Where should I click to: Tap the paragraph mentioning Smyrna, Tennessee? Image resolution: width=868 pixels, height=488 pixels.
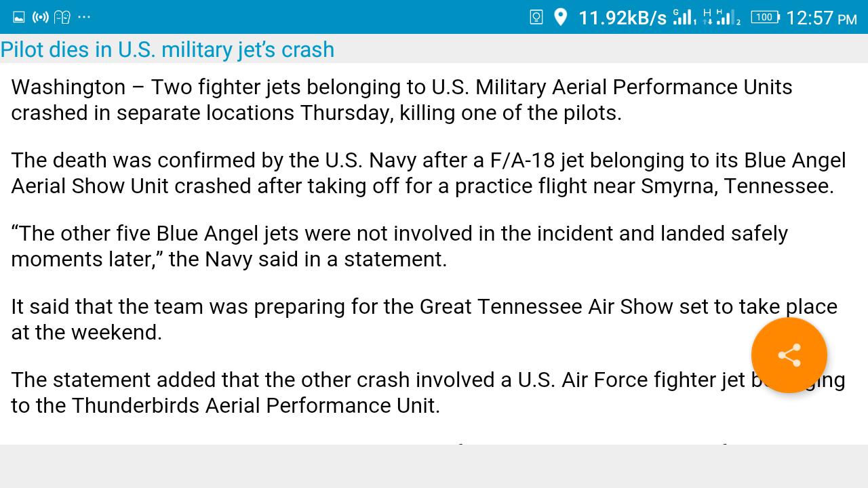pos(429,173)
